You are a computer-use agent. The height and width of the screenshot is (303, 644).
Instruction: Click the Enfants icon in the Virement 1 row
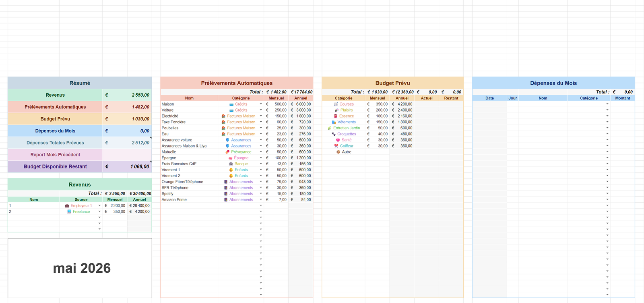click(x=231, y=170)
